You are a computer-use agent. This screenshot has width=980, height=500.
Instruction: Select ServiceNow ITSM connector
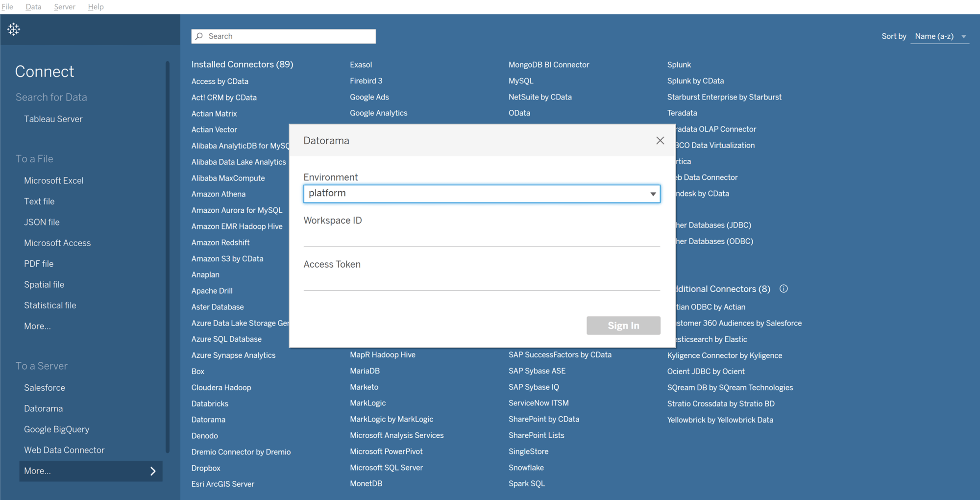(x=539, y=403)
